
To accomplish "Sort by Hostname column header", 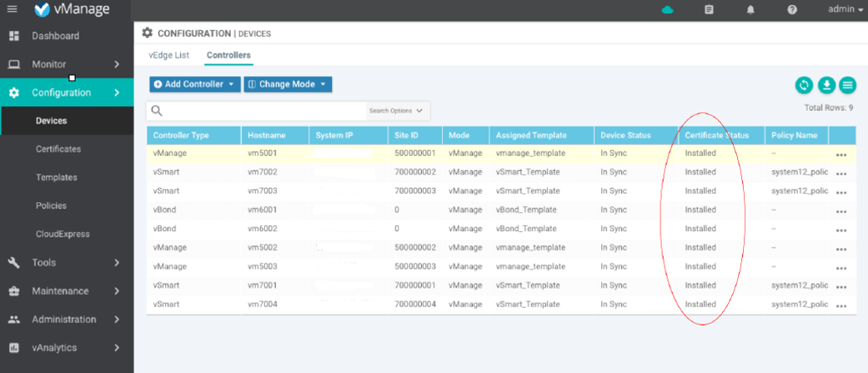I will (x=275, y=135).
